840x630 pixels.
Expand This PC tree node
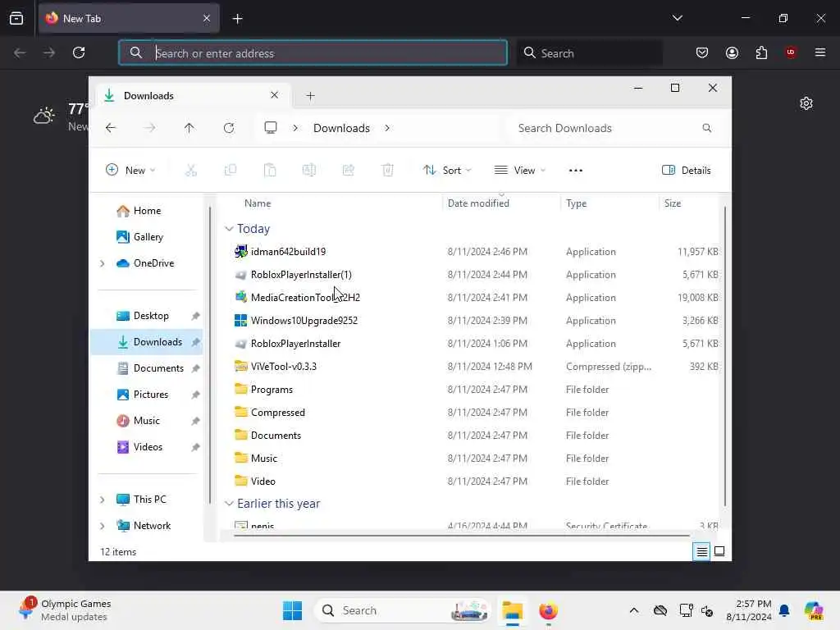coord(103,500)
